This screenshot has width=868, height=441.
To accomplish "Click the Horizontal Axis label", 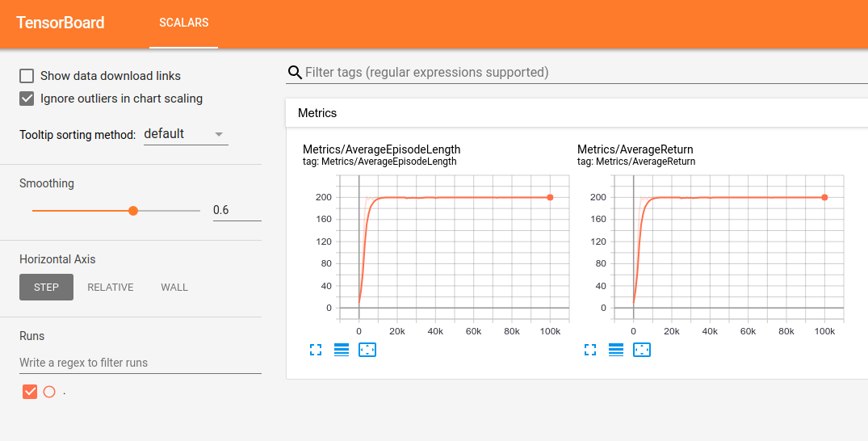I will coord(57,259).
